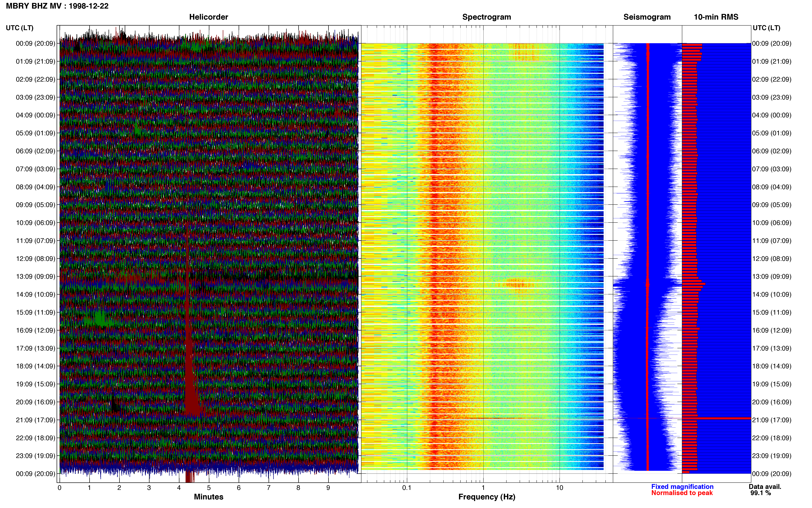The width and height of the screenshot is (812, 508).
Task: Click left-axis time label 23:09 (19:09)
Action: point(36,456)
